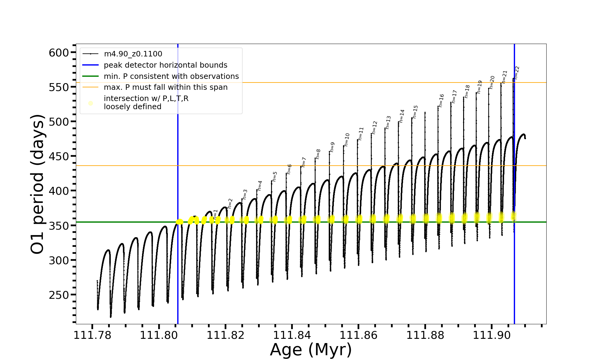This screenshot has height=364, width=607.
Task: Click the 'O1 period (days)' y-axis title
Action: tap(38, 184)
